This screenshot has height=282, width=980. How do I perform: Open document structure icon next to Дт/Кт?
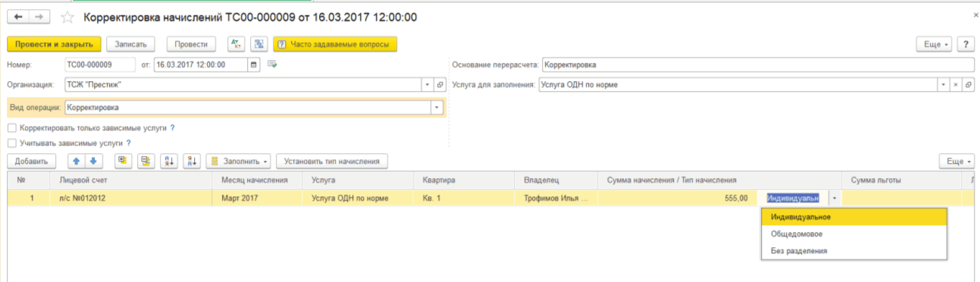[259, 44]
